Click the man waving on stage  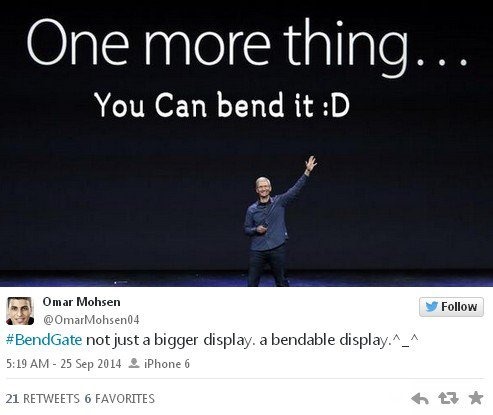pyautogui.click(x=272, y=222)
